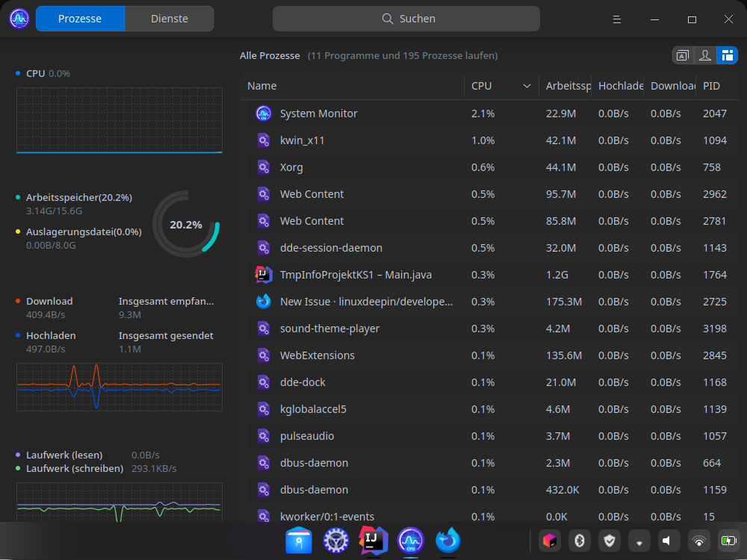Click the battery indicator in the tray
747x560 pixels.
pyautogui.click(x=728, y=540)
